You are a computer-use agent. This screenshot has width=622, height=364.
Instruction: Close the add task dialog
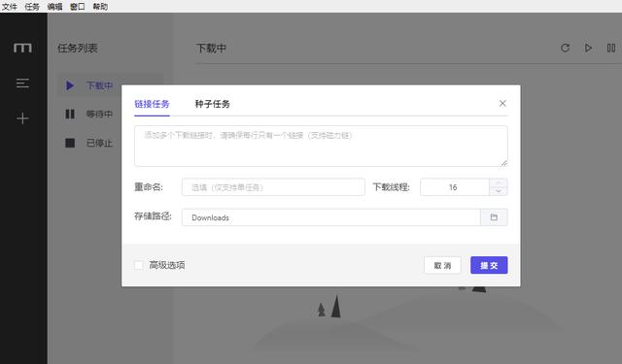[x=502, y=104]
